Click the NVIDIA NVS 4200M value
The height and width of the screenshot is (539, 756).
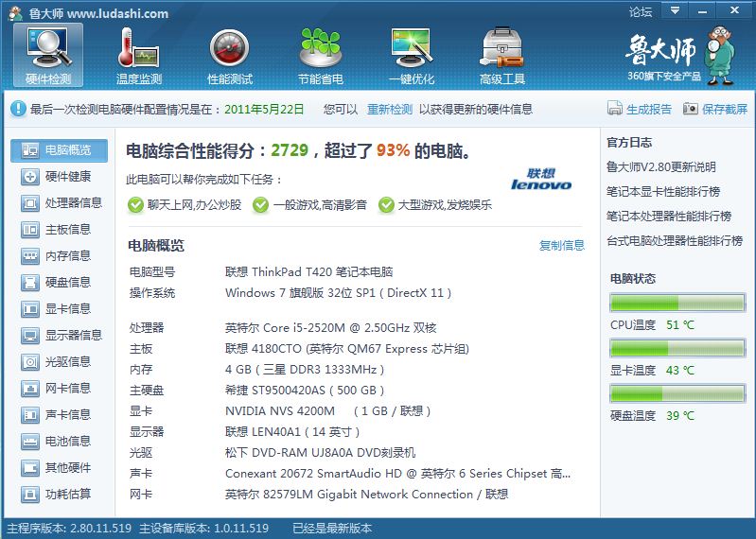click(x=328, y=411)
